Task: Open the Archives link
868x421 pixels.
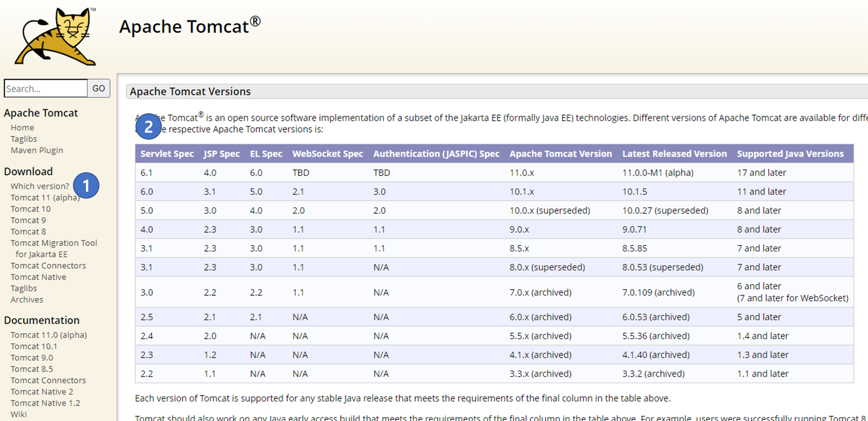Action: (x=27, y=299)
